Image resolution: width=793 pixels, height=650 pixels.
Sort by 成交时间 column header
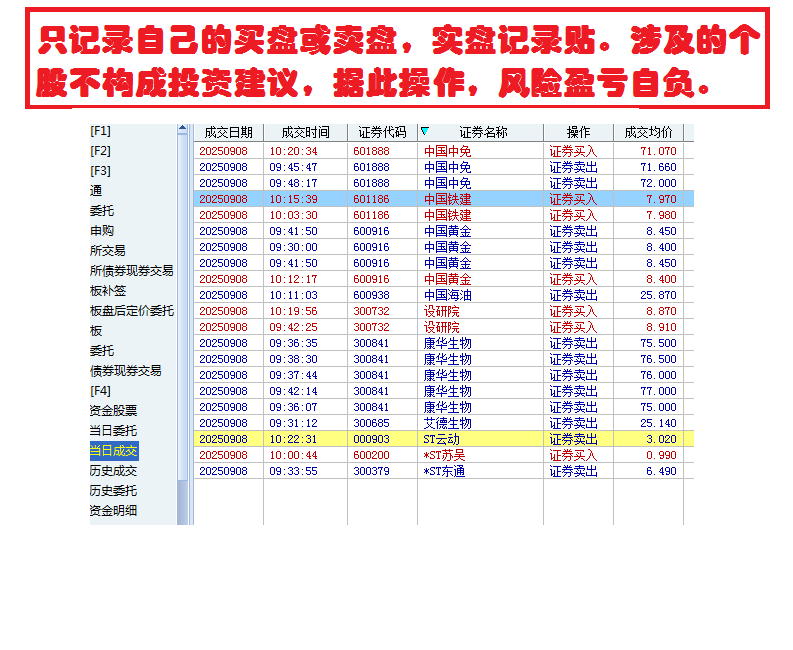(x=305, y=133)
